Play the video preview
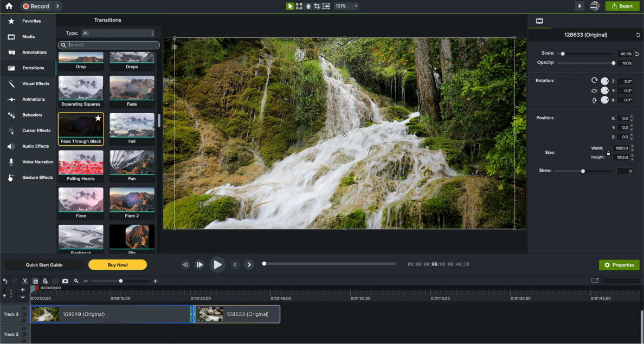Image resolution: width=644 pixels, height=344 pixels. pyautogui.click(x=217, y=265)
